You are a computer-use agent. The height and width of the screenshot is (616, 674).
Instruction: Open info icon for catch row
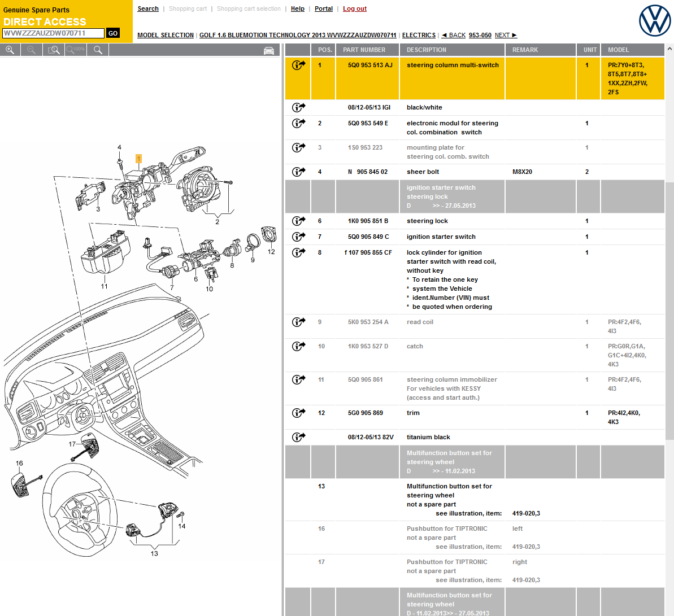click(x=298, y=346)
